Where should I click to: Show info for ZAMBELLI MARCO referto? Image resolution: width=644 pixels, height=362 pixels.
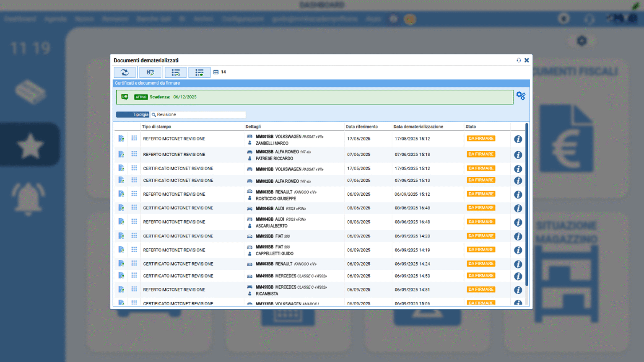[518, 139]
